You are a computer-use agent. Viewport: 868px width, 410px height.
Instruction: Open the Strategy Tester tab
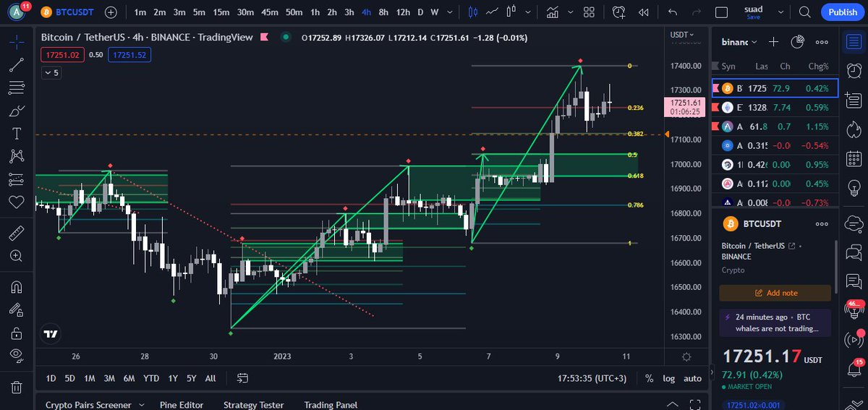253,405
